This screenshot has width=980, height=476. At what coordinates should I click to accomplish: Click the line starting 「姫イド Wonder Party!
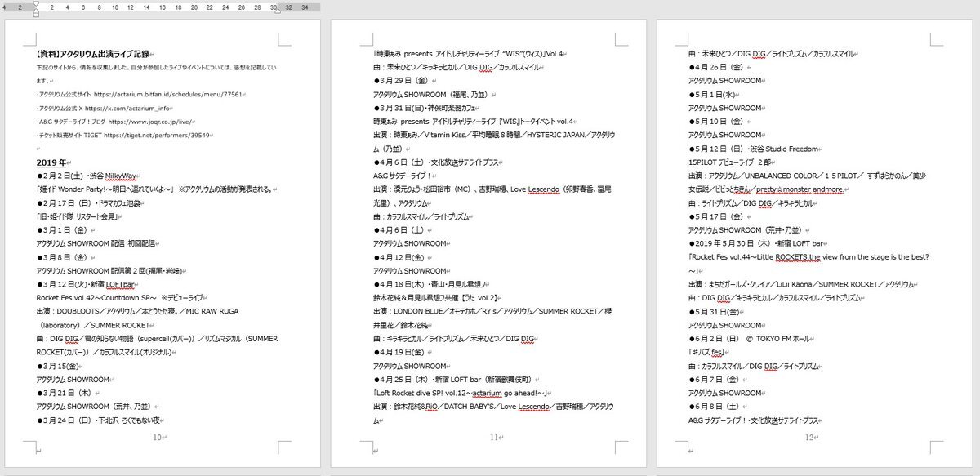click(154, 189)
